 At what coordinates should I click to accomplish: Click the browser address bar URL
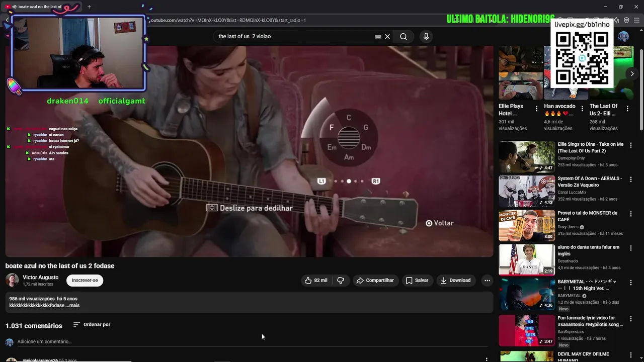(227, 20)
